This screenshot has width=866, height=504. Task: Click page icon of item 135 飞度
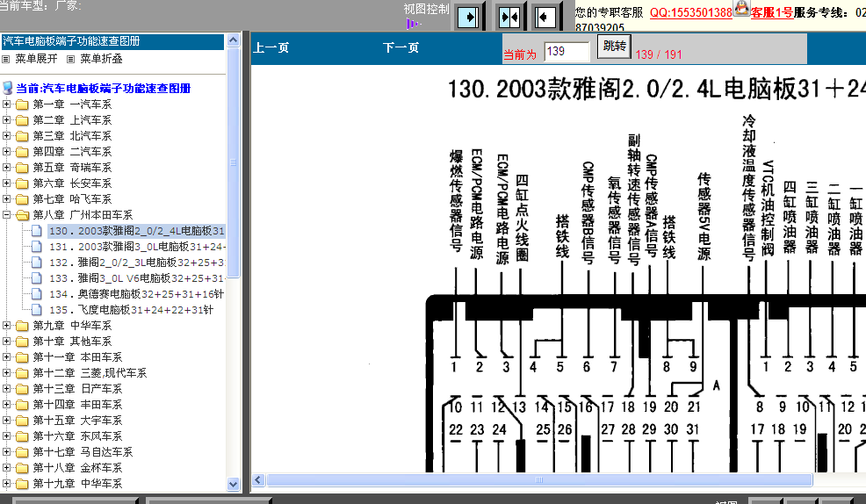(37, 310)
